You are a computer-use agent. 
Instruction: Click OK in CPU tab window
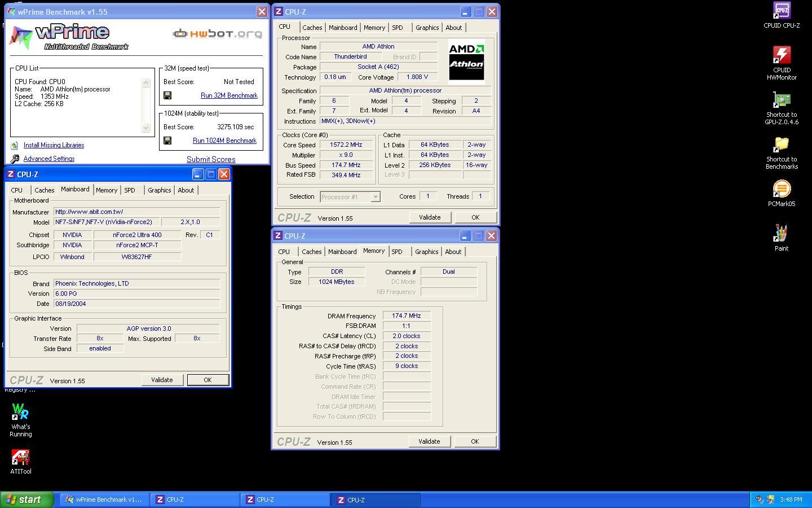[x=475, y=217]
